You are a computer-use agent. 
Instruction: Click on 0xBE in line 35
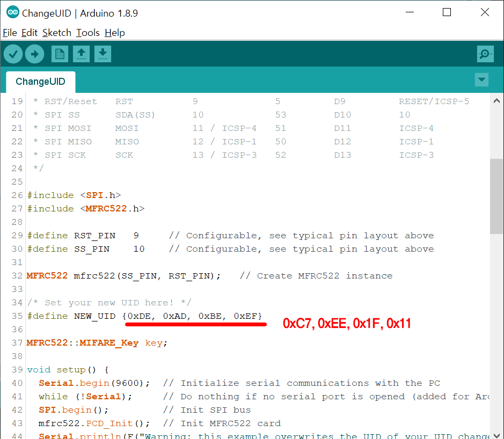click(210, 316)
